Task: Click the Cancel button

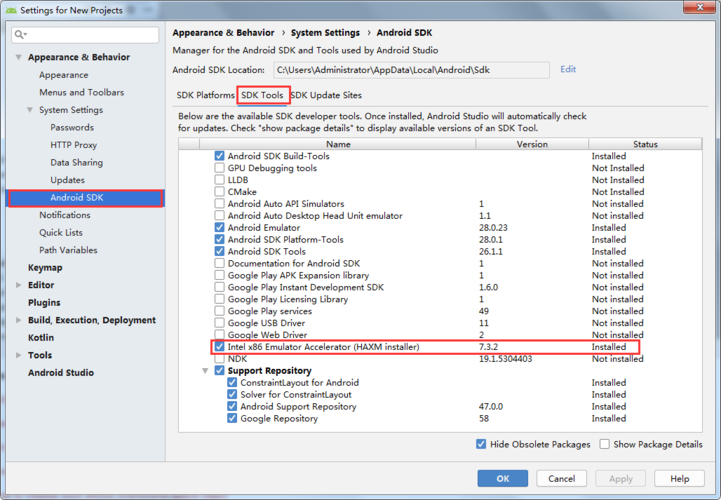Action: coord(561,478)
